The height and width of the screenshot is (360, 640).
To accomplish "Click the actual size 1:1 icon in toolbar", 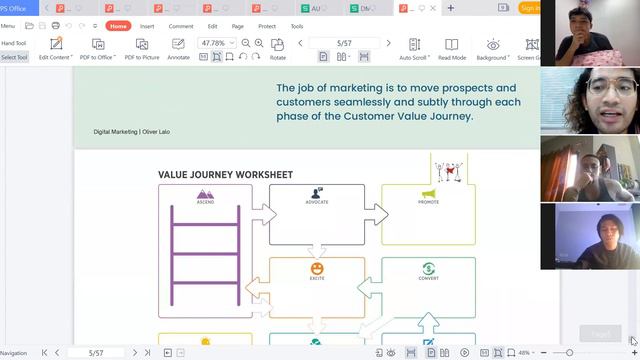I will click(x=203, y=57).
